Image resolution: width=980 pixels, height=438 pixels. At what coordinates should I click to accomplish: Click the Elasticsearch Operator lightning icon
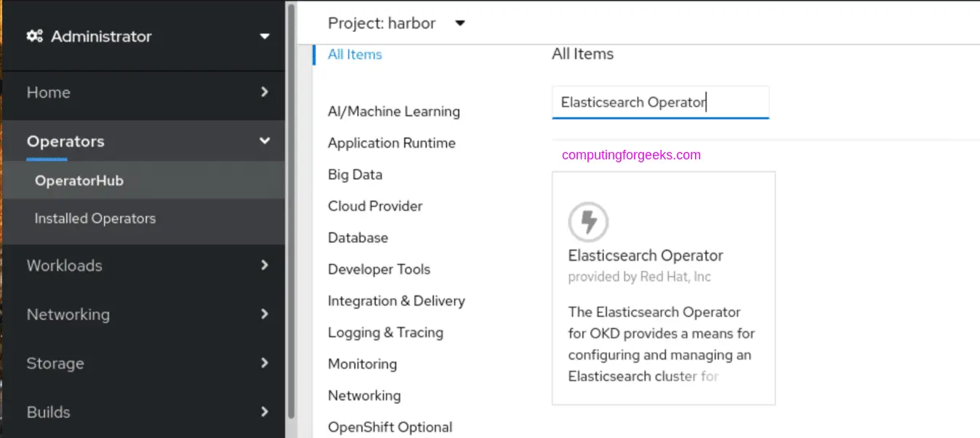tap(589, 222)
